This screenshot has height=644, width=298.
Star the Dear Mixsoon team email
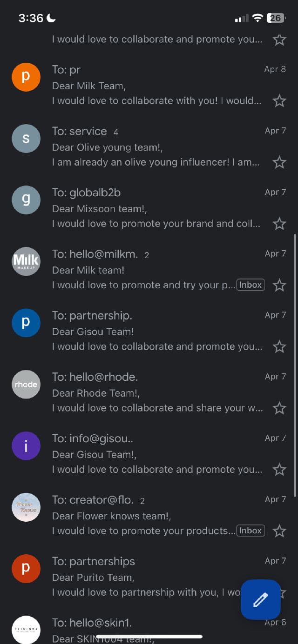pos(279,224)
